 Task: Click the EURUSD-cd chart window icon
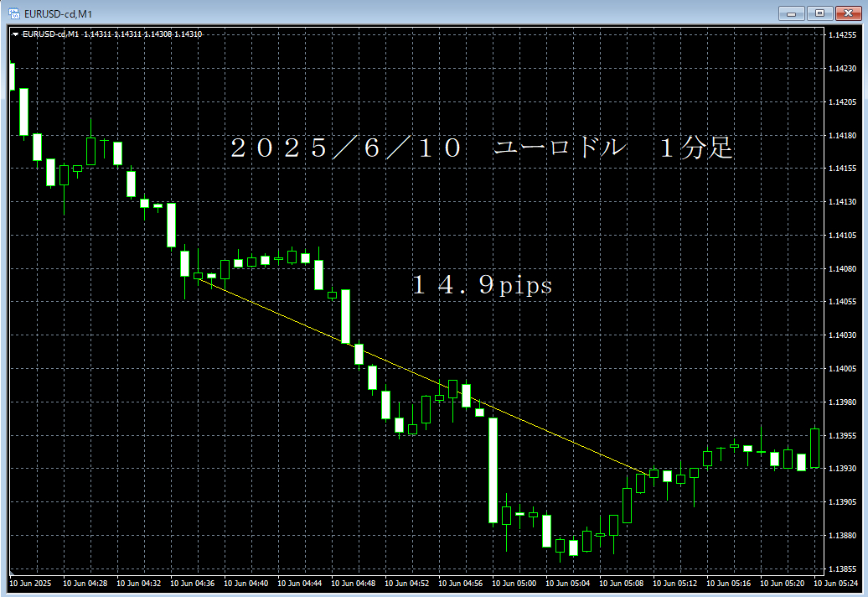(14, 13)
